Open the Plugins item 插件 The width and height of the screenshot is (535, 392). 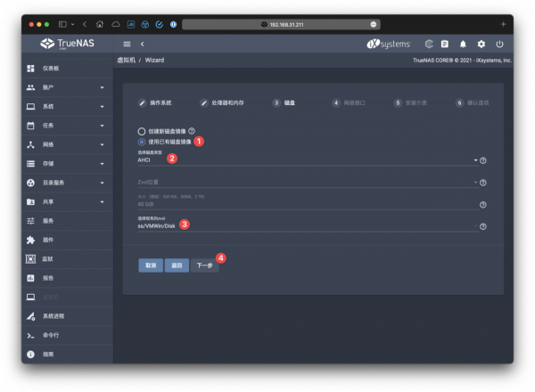pyautogui.click(x=67, y=241)
